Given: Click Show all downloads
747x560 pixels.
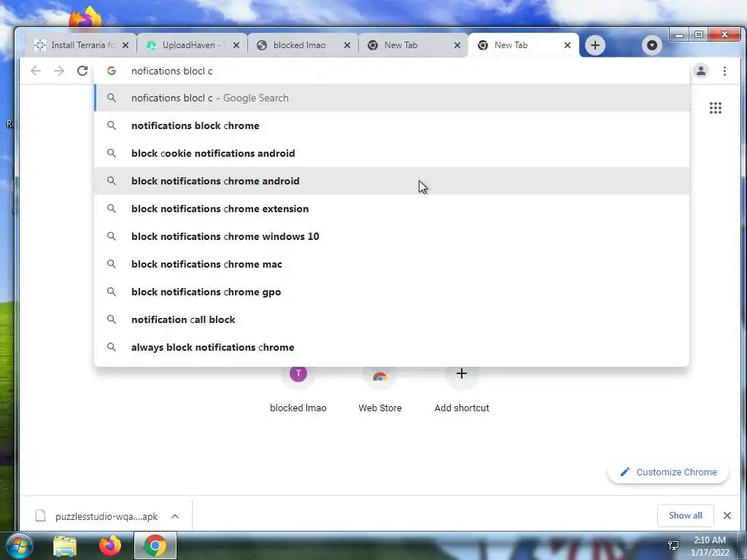Looking at the screenshot, I should click(x=685, y=516).
